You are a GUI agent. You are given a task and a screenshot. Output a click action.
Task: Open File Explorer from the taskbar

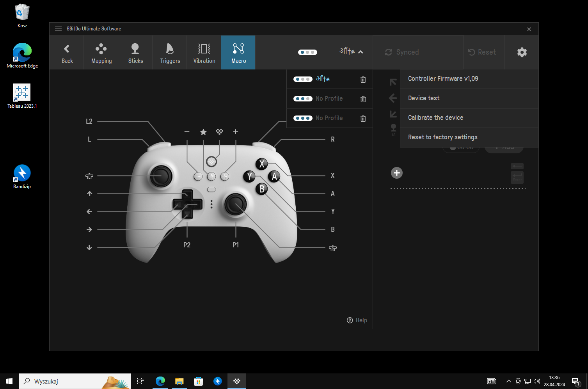(179, 381)
